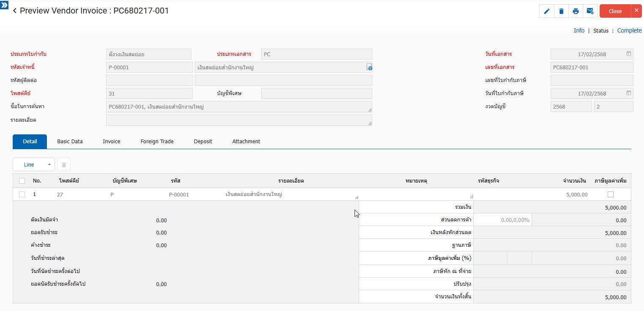Open the Line dropdown menu

coord(34,165)
